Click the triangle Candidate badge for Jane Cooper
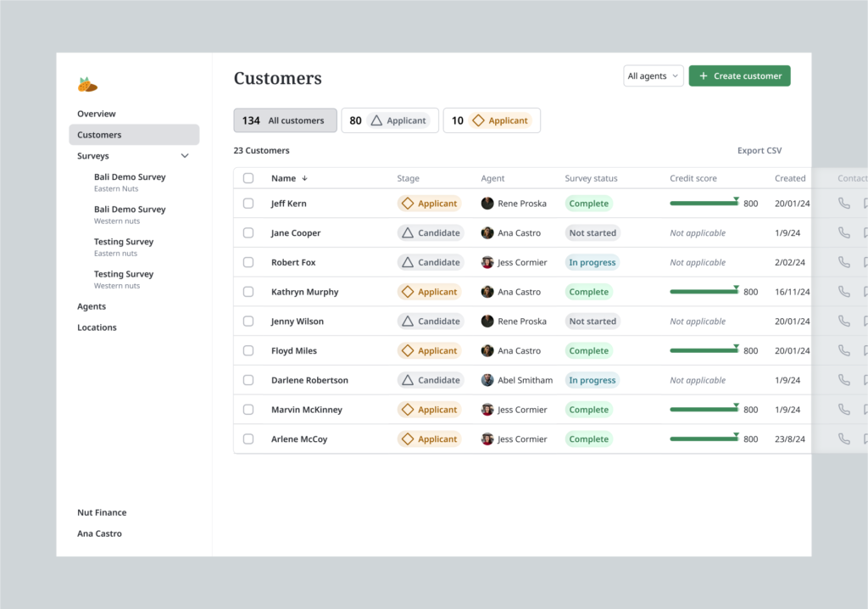This screenshot has width=868, height=609. pos(431,233)
